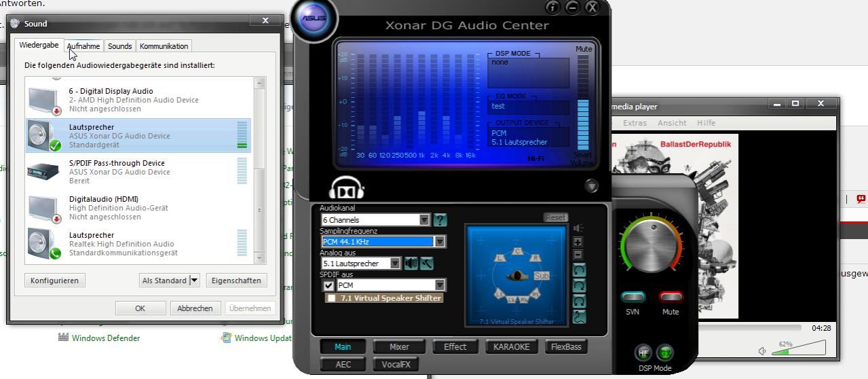Viewport: 868px width, 379px height.
Task: Select the Digitalaudio (HDMI) device
Action: pyautogui.click(x=138, y=207)
